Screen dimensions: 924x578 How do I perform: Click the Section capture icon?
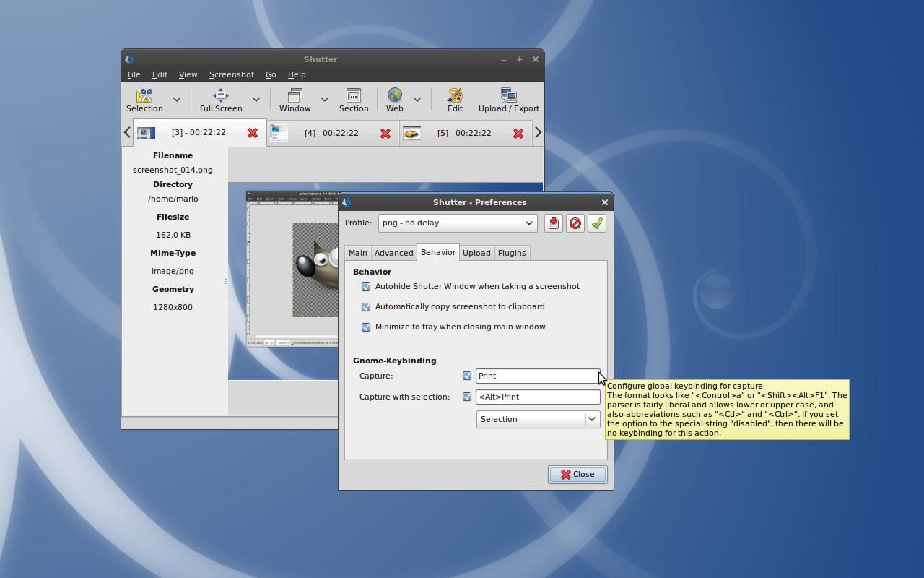(354, 100)
